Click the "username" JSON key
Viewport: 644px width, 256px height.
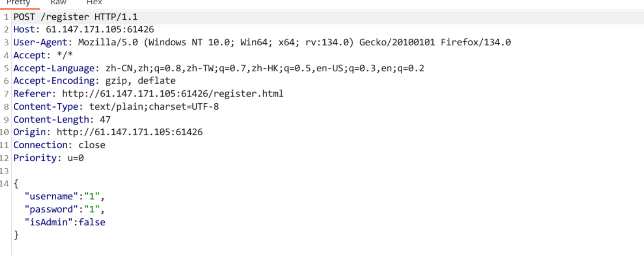click(x=51, y=196)
